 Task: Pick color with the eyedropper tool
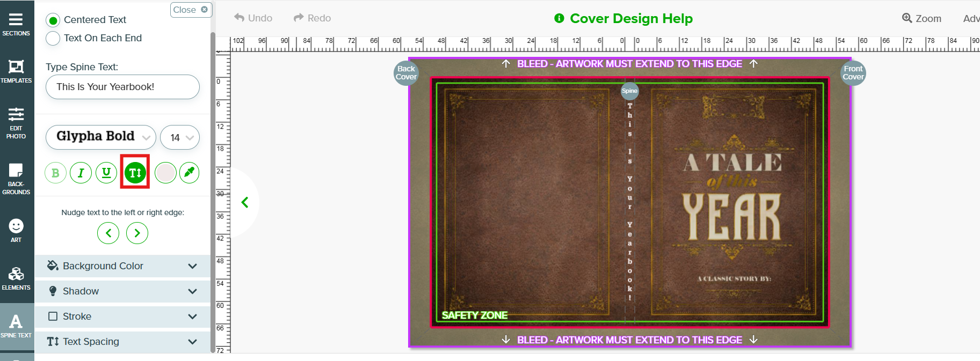point(189,173)
